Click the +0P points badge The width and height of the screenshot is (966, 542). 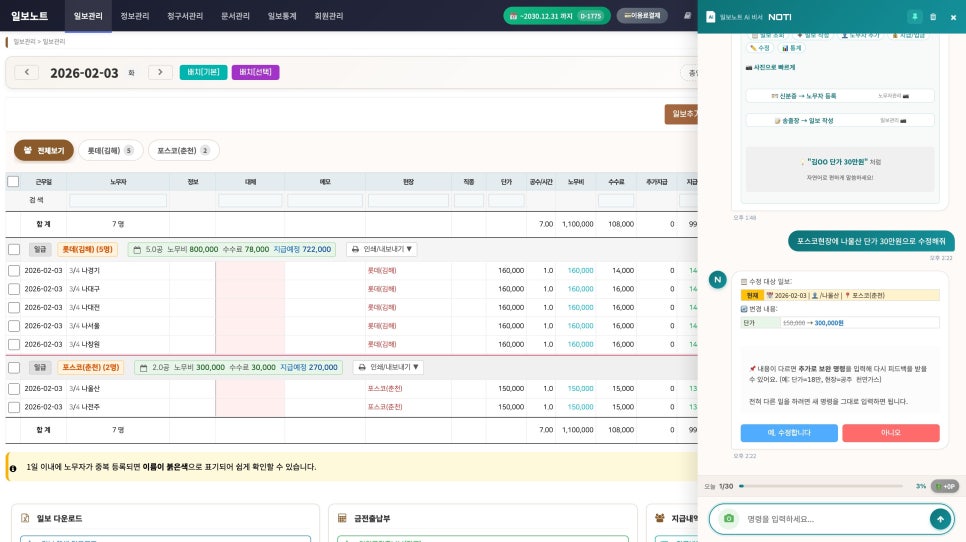pyautogui.click(x=944, y=486)
